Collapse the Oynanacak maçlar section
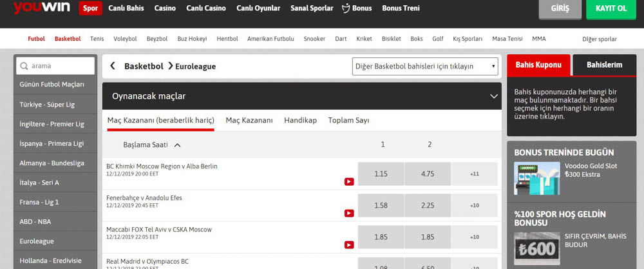The height and width of the screenshot is (269, 644). pos(494,96)
